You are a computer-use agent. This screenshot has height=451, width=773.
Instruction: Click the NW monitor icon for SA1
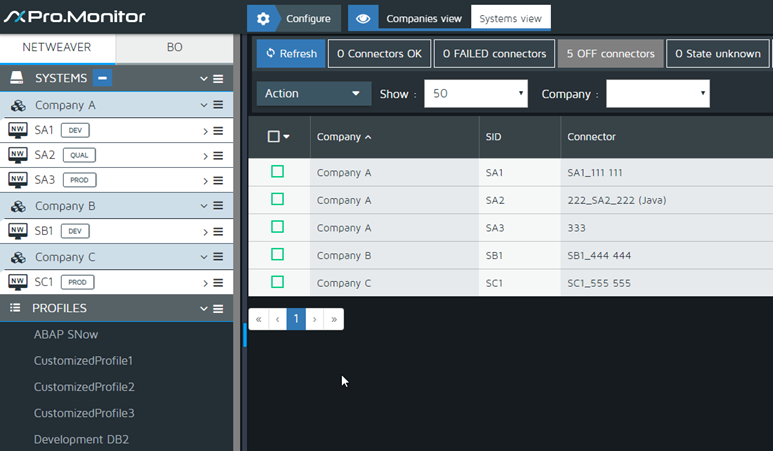pos(17,130)
